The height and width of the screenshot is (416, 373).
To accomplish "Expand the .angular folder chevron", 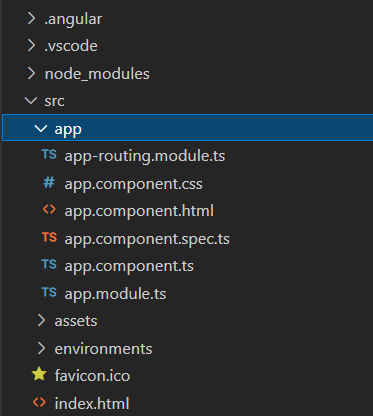I will coord(31,19).
